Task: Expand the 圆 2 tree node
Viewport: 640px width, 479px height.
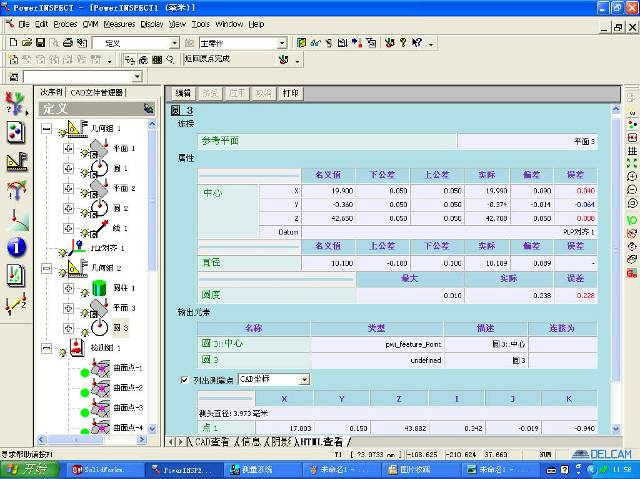Action: [x=68, y=208]
